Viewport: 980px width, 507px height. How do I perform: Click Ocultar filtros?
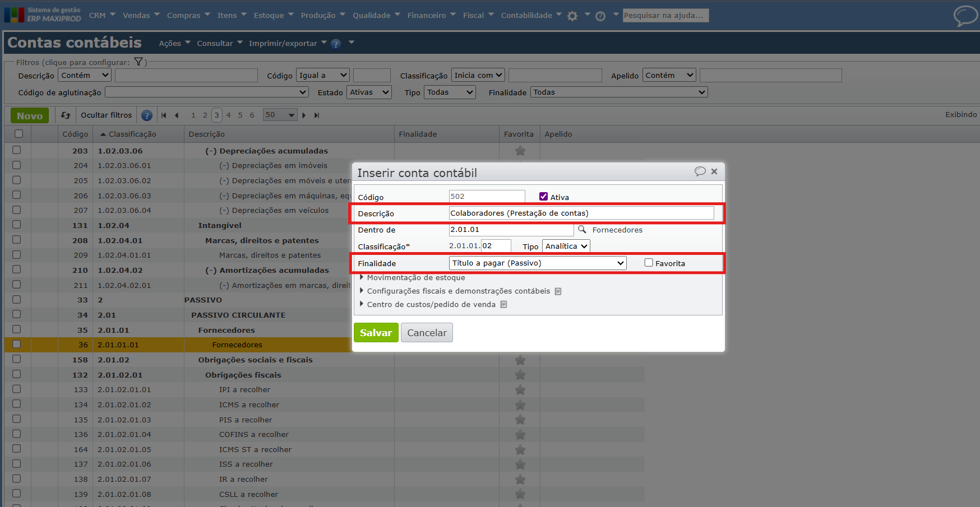pos(107,115)
